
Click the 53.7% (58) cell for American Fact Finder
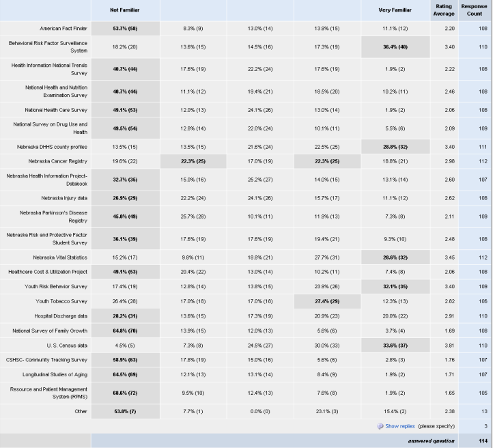coord(126,29)
